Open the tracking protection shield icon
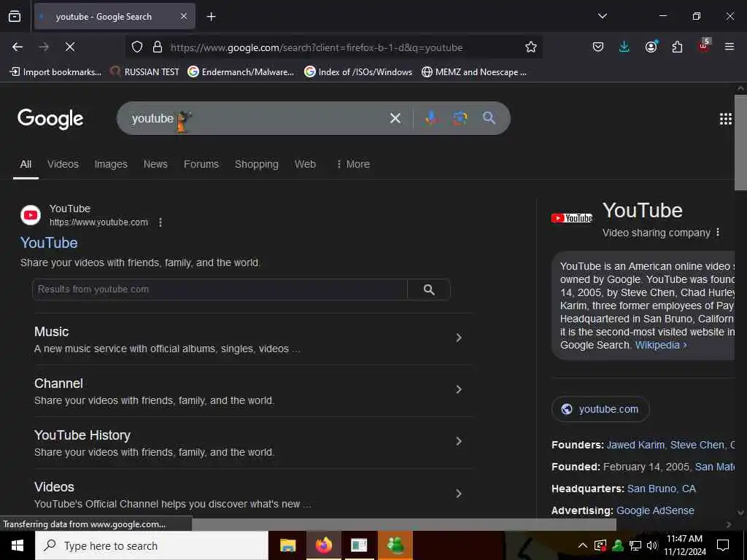 pyautogui.click(x=137, y=47)
